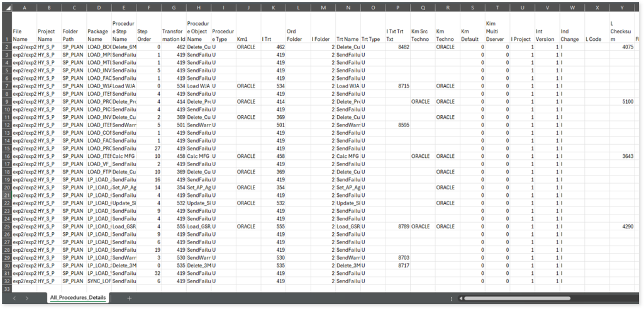Add a new sheet with plus icon
Viewport: 644px width, 309px height.
pyautogui.click(x=129, y=298)
